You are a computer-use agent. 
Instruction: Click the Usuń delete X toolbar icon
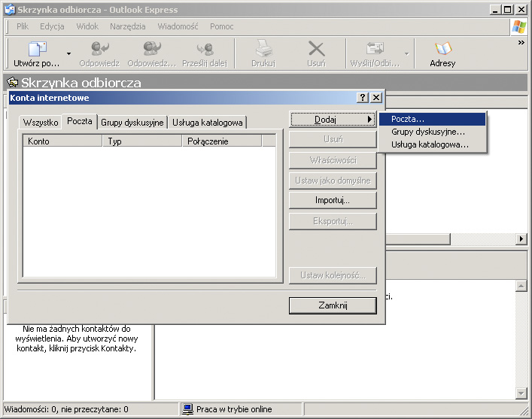316,48
